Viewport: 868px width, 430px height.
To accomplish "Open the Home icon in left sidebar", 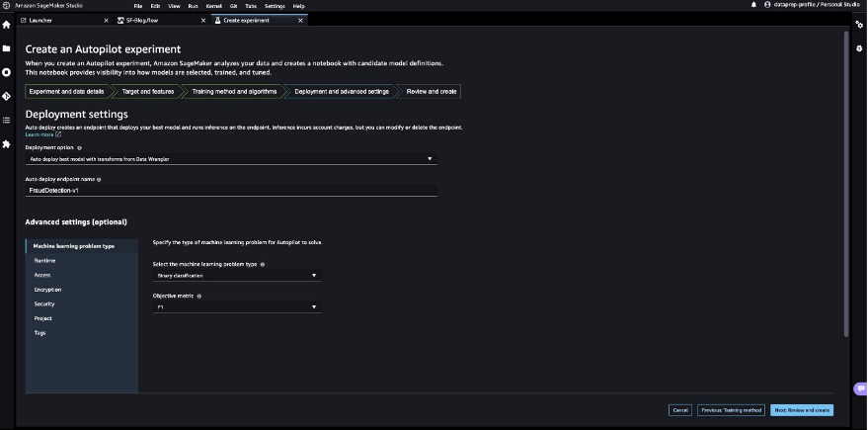I will [6, 25].
